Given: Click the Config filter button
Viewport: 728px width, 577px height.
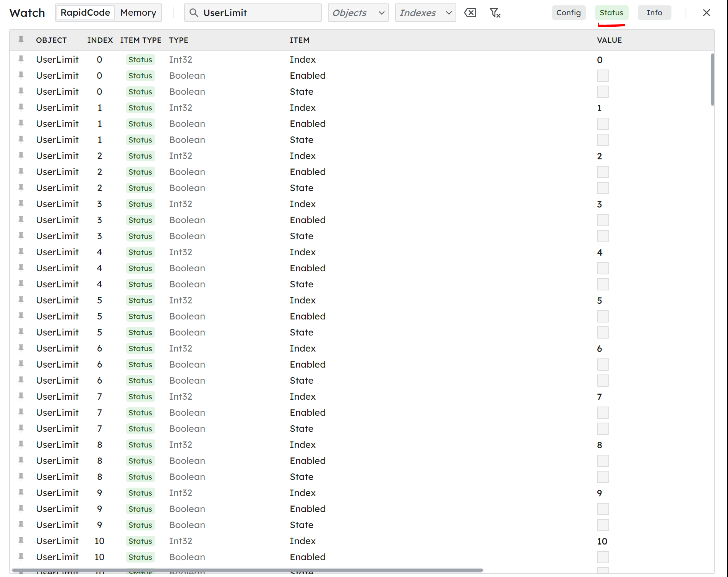Looking at the screenshot, I should [x=568, y=13].
